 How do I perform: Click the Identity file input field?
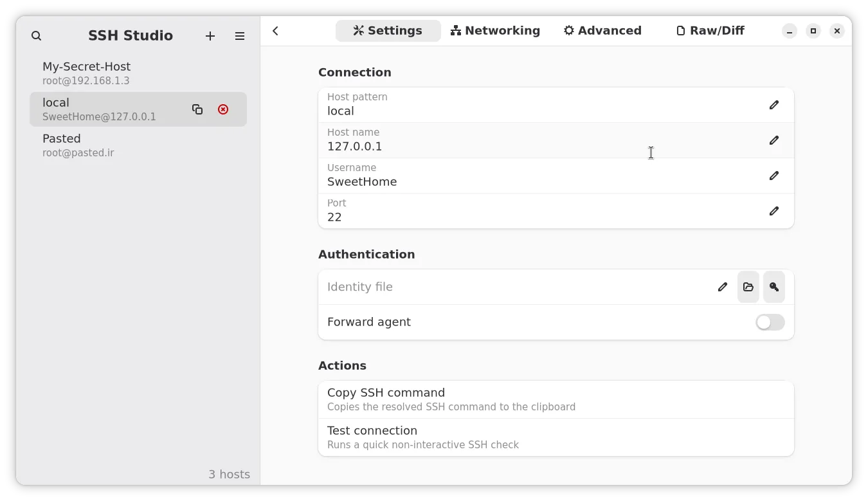[x=514, y=287]
